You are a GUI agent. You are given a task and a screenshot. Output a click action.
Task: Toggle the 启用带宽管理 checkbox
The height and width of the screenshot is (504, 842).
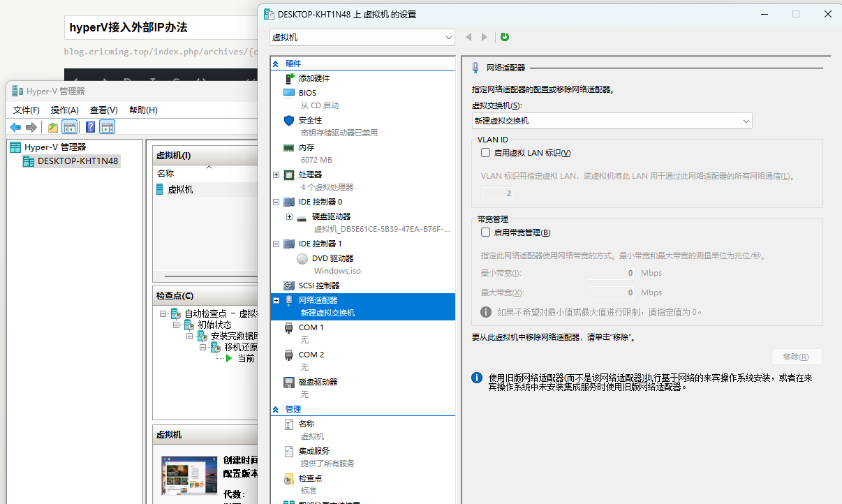point(485,232)
